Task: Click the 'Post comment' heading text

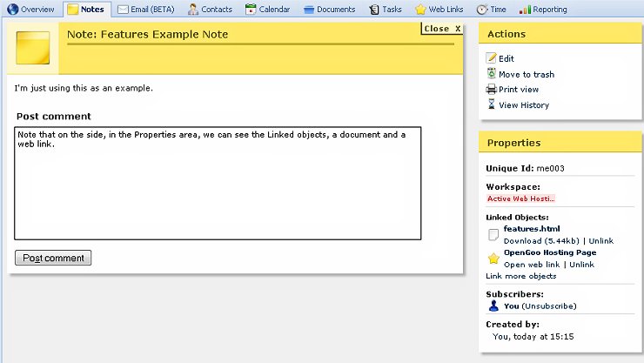Action: pyautogui.click(x=54, y=116)
